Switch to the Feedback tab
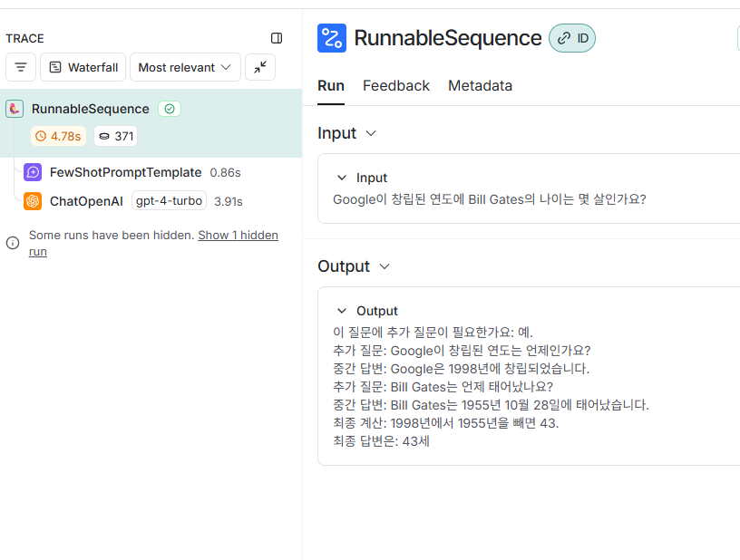This screenshot has height=560, width=740. point(396,86)
